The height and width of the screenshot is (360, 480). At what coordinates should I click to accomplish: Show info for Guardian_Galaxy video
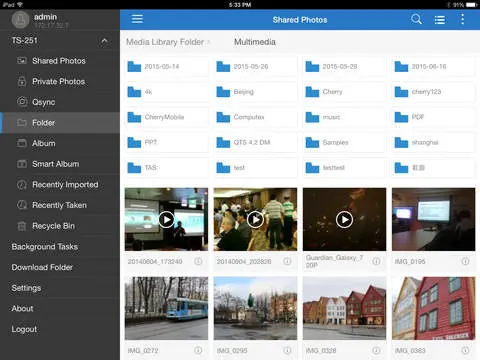tap(376, 261)
